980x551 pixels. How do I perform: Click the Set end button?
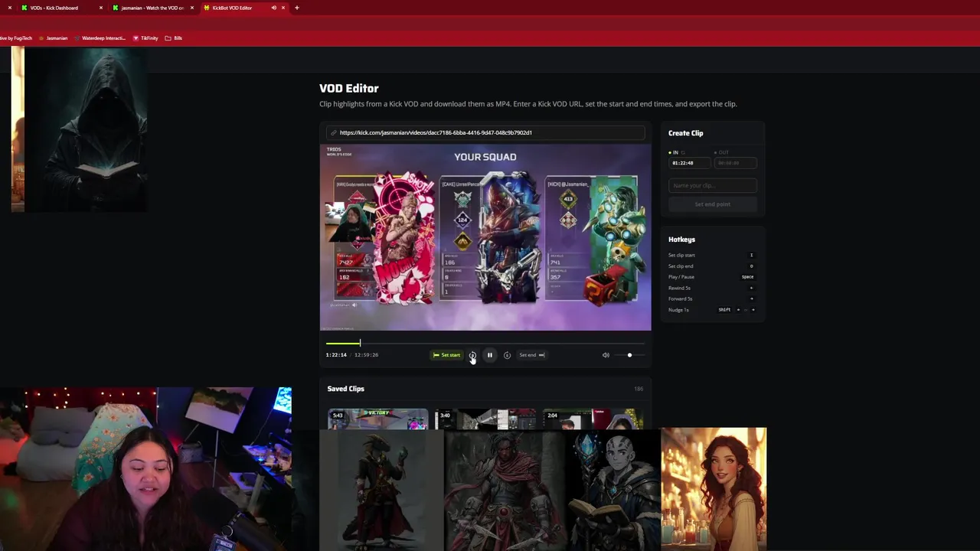point(532,355)
